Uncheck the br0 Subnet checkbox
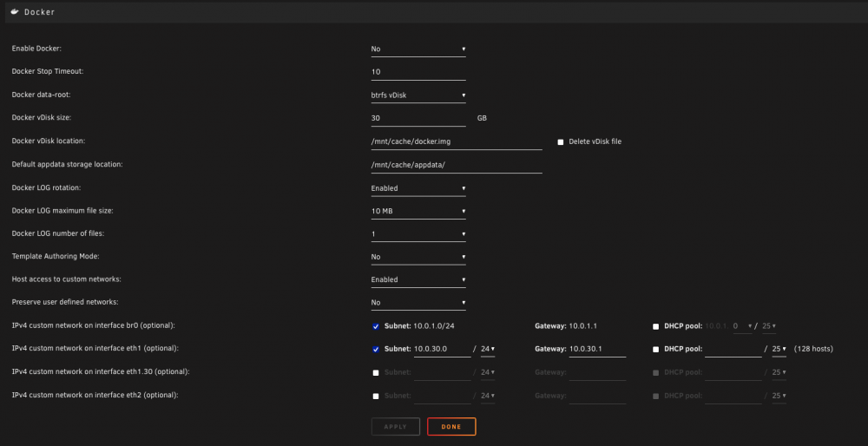 [x=376, y=326]
